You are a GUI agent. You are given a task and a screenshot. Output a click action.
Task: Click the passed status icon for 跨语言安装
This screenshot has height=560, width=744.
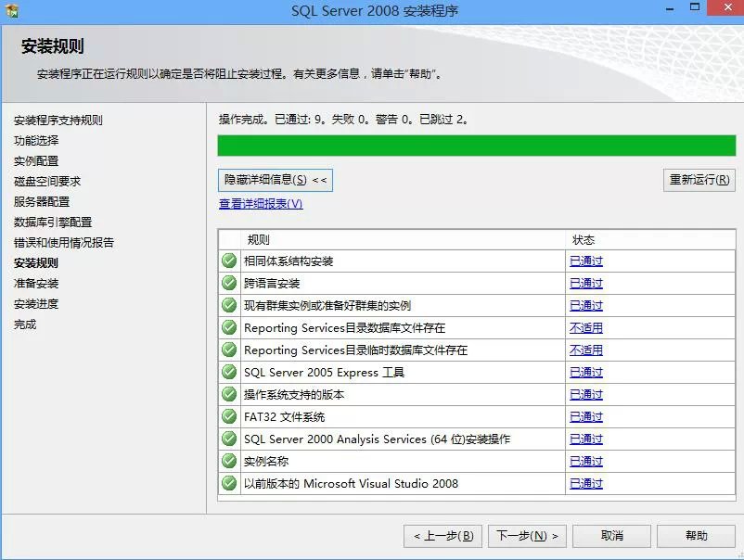[228, 283]
